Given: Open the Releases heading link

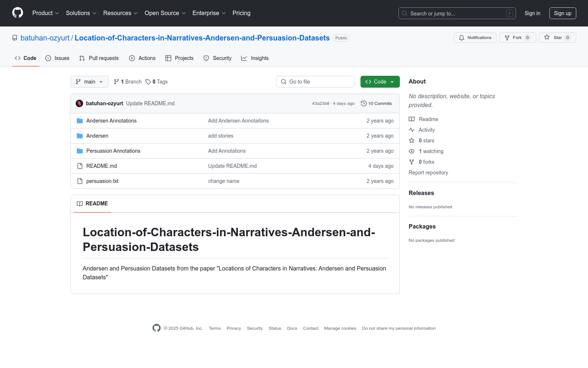Looking at the screenshot, I should click(421, 193).
